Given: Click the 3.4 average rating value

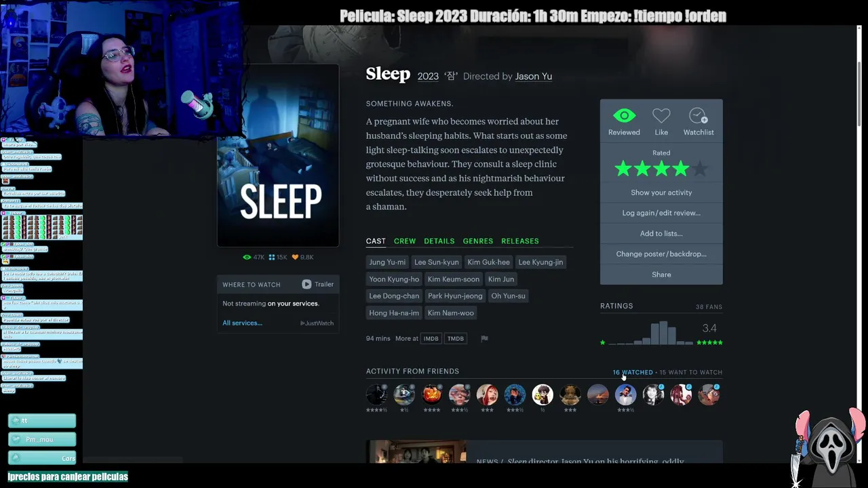Looking at the screenshot, I should [709, 329].
